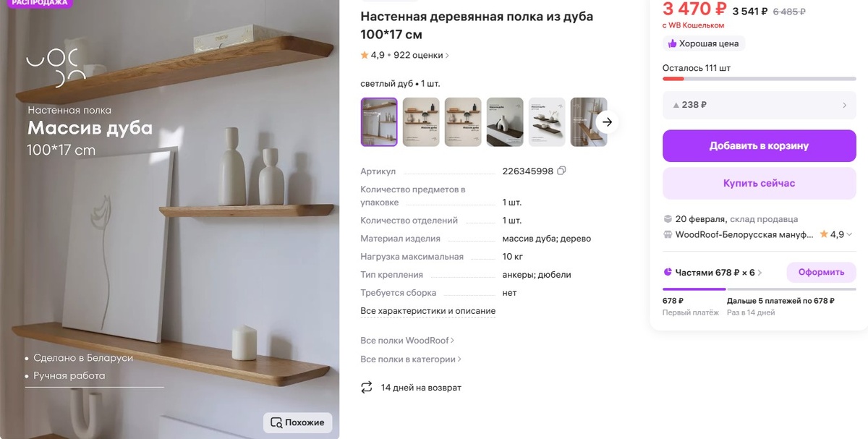Copy the article number 226345998 icon
Screen dimensions: 868x439
tap(561, 171)
